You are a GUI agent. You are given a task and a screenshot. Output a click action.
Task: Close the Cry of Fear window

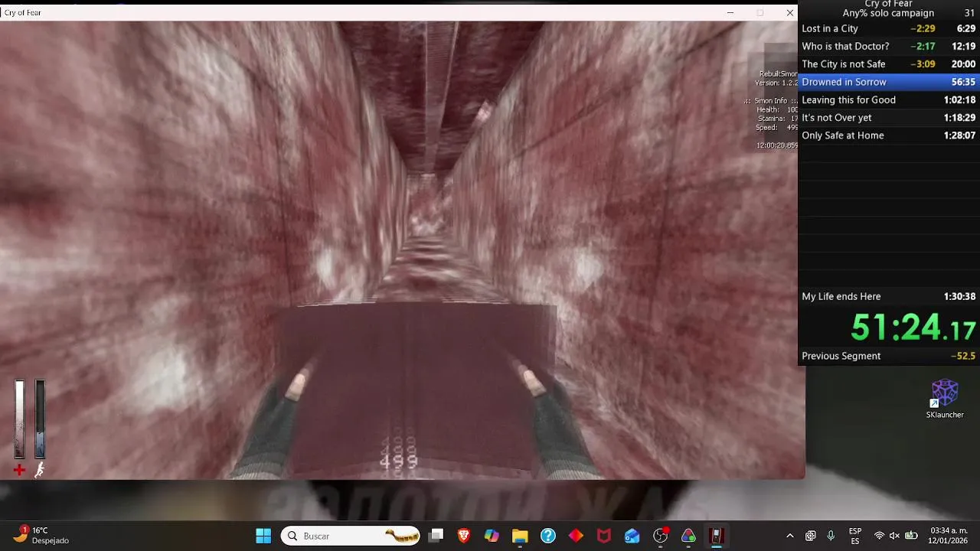(789, 12)
